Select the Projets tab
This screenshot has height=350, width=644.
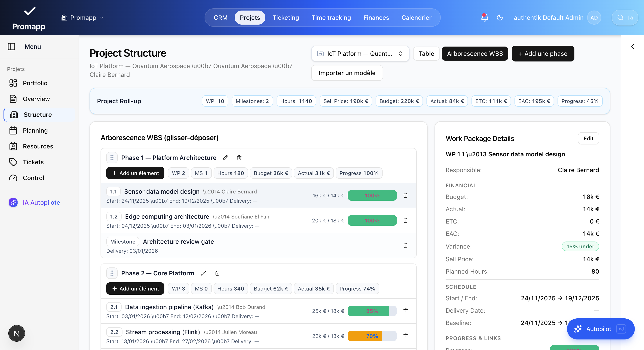click(250, 18)
